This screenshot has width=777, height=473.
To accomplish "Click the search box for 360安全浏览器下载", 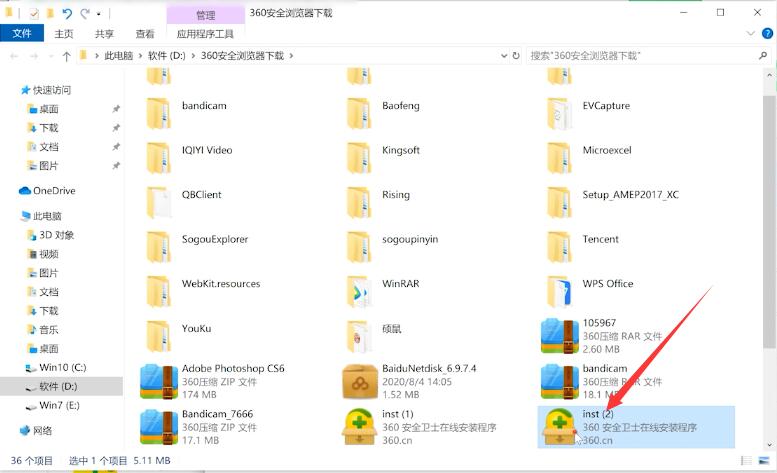I will (x=649, y=55).
